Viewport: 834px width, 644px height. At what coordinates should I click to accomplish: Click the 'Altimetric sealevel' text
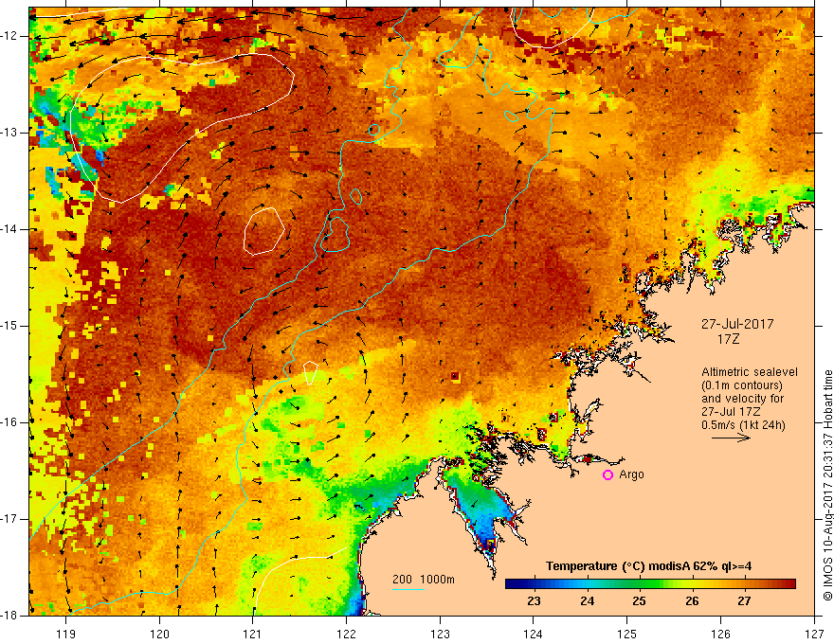tap(750, 372)
